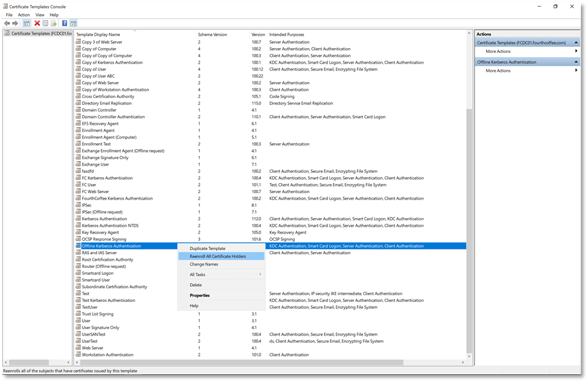Click the Web Server template icon

[x=78, y=348]
